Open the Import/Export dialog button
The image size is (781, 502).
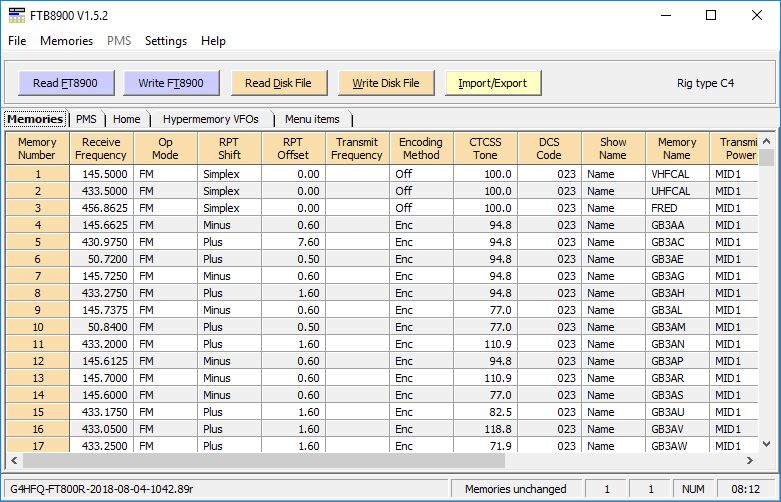click(492, 83)
